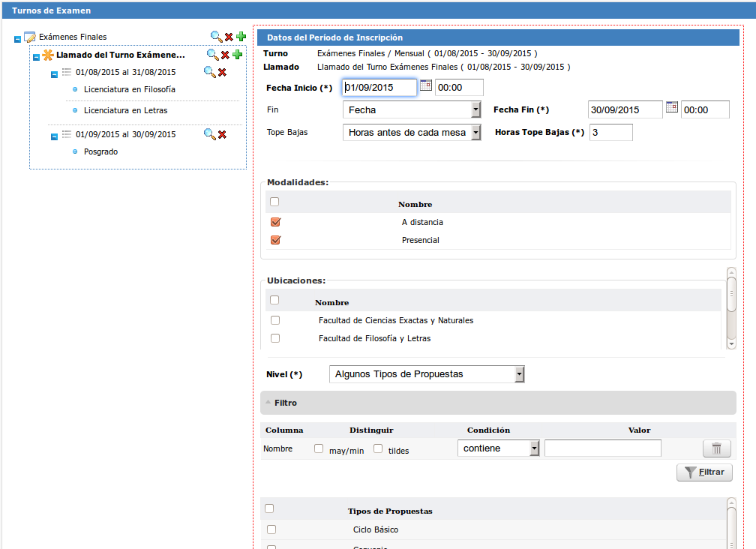The height and width of the screenshot is (549, 756).
Task: Click list icon of 01/09/2015 period
Action: click(x=67, y=134)
